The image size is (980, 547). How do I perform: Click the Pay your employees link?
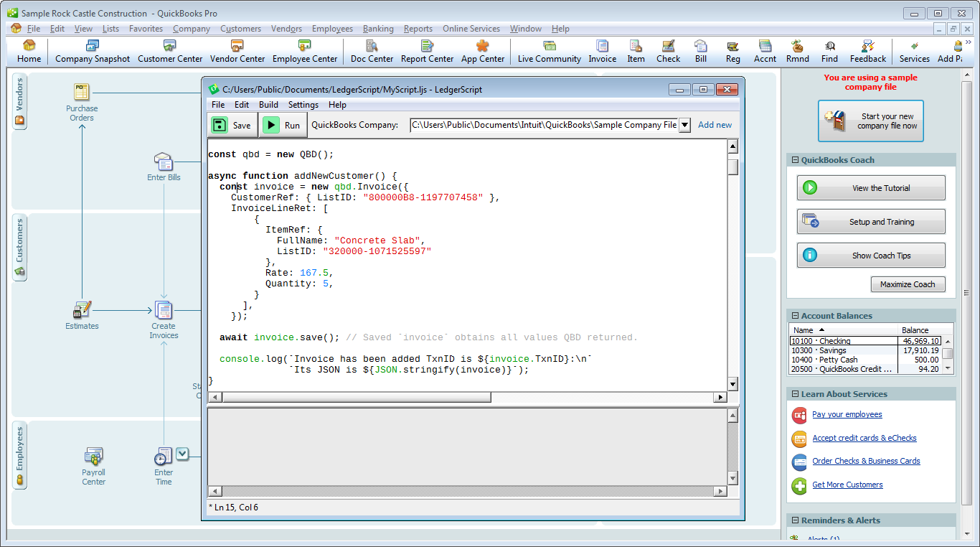[847, 414]
